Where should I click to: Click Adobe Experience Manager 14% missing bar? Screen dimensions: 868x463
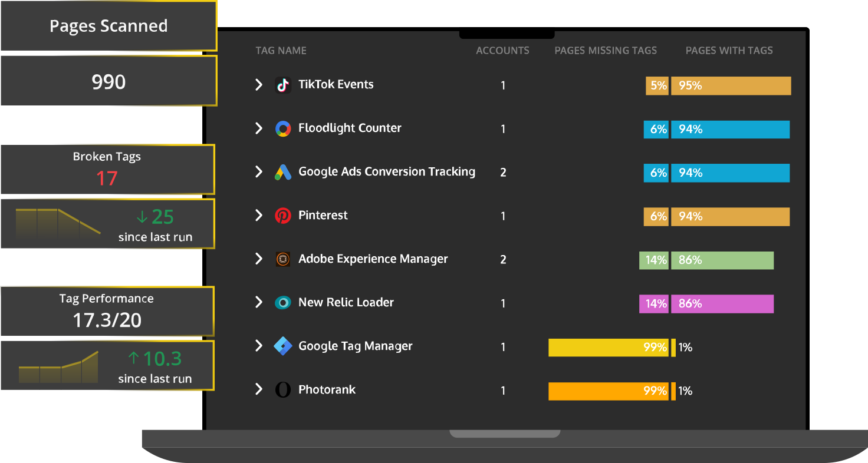point(654,260)
